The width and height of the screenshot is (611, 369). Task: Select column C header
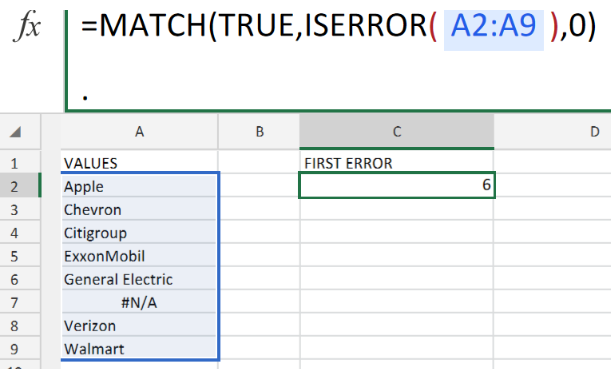coord(397,132)
